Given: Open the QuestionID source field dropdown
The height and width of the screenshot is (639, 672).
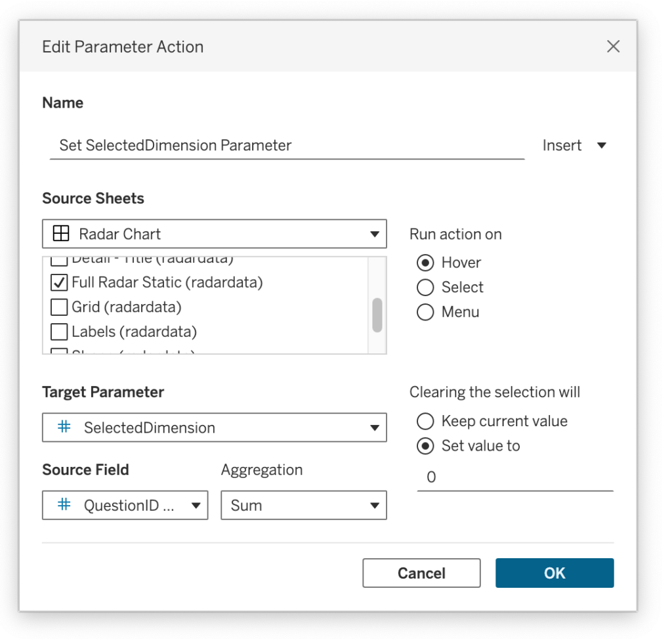Looking at the screenshot, I should pyautogui.click(x=195, y=506).
